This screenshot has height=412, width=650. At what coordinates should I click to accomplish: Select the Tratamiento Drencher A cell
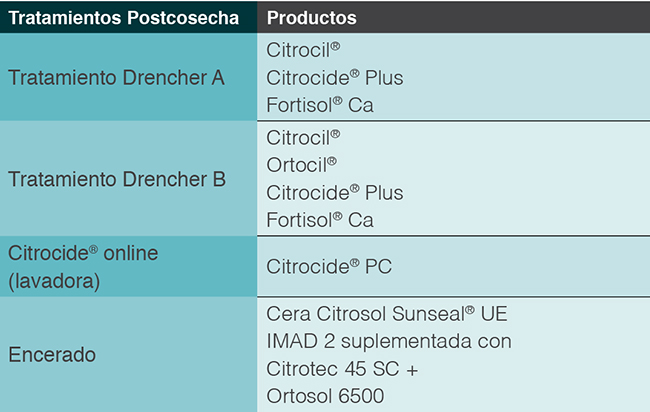tap(116, 77)
